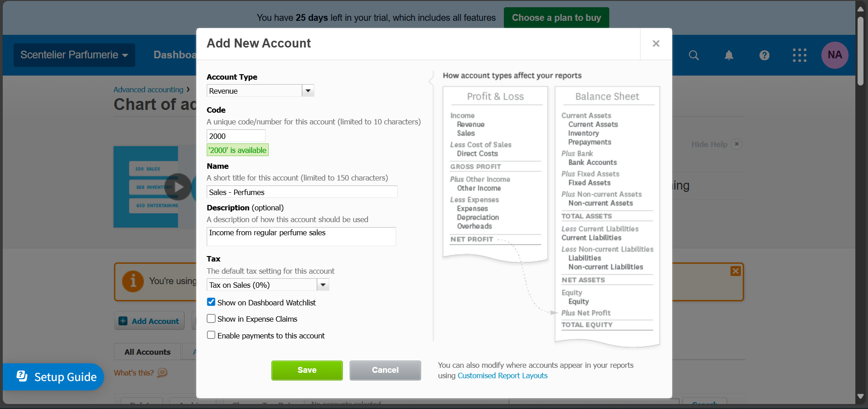Click Choose a plan to buy
The height and width of the screenshot is (409, 868).
click(556, 18)
